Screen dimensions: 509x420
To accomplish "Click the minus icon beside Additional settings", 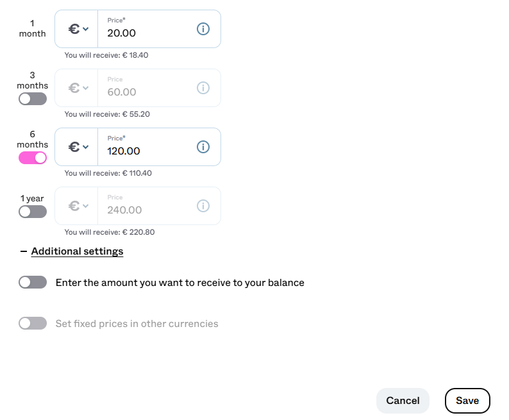I will click(x=23, y=251).
